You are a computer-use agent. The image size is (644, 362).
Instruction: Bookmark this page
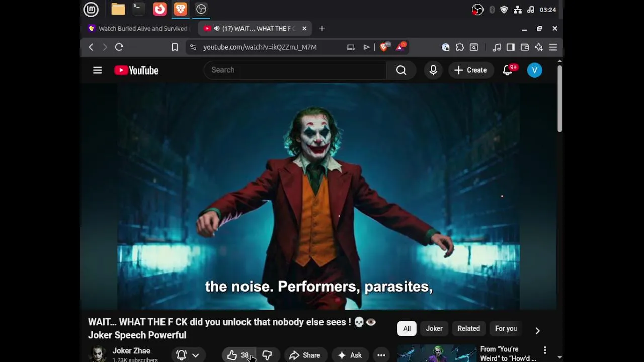(175, 47)
